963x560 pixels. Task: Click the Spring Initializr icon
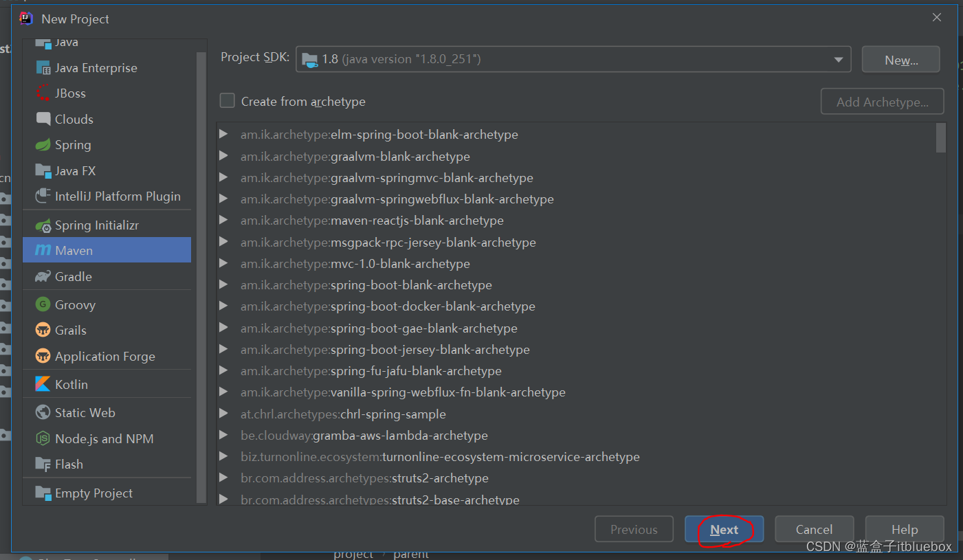tap(43, 225)
